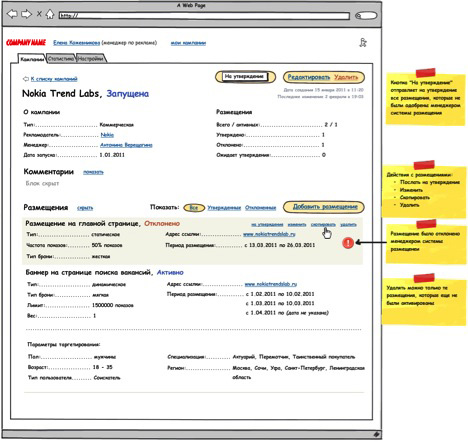The image size is (468, 442).
Task: Click 'скопировать' link in rejected placement
Action: (323, 224)
